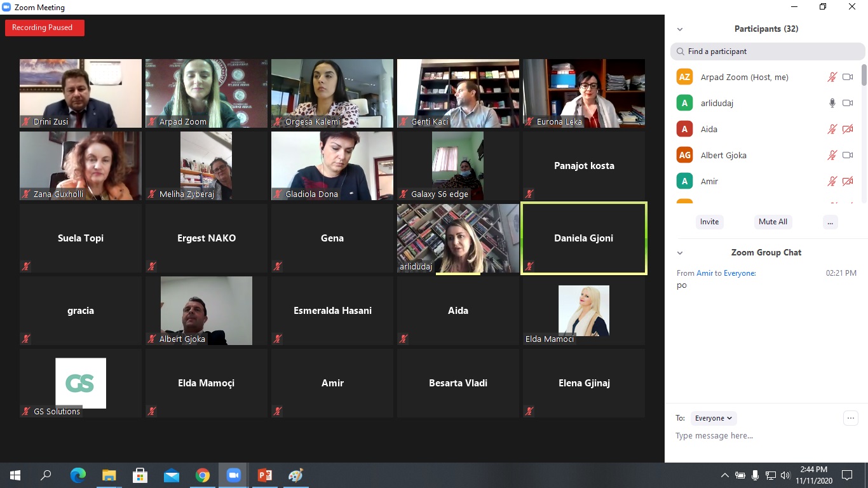Toggle Aida's crossed-out camera icon
Image resolution: width=868 pixels, height=488 pixels.
coord(847,129)
